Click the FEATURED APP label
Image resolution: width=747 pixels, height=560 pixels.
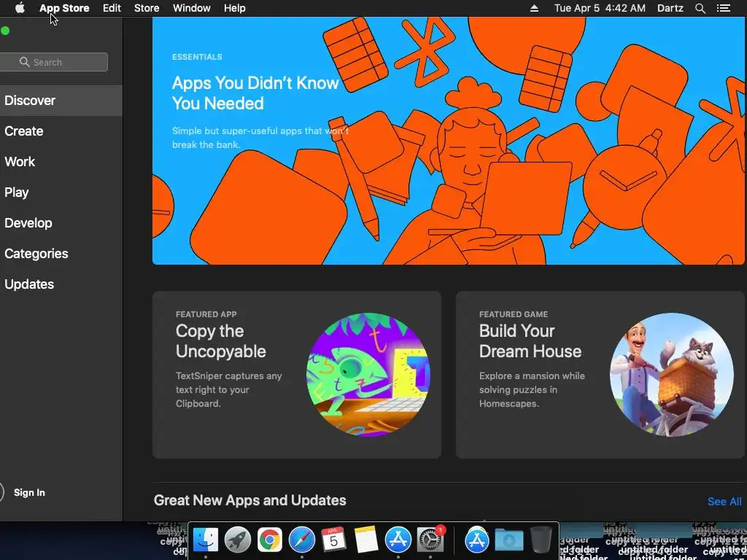pyautogui.click(x=206, y=314)
